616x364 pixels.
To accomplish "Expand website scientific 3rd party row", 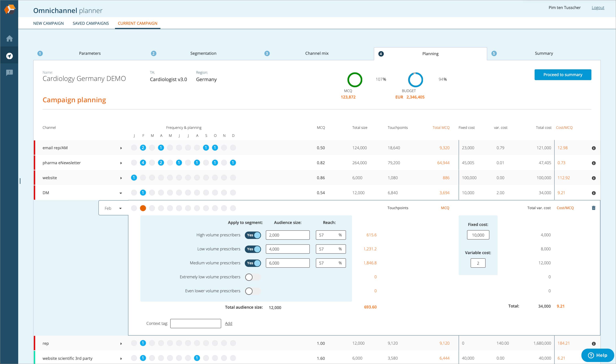I will coord(121,359).
